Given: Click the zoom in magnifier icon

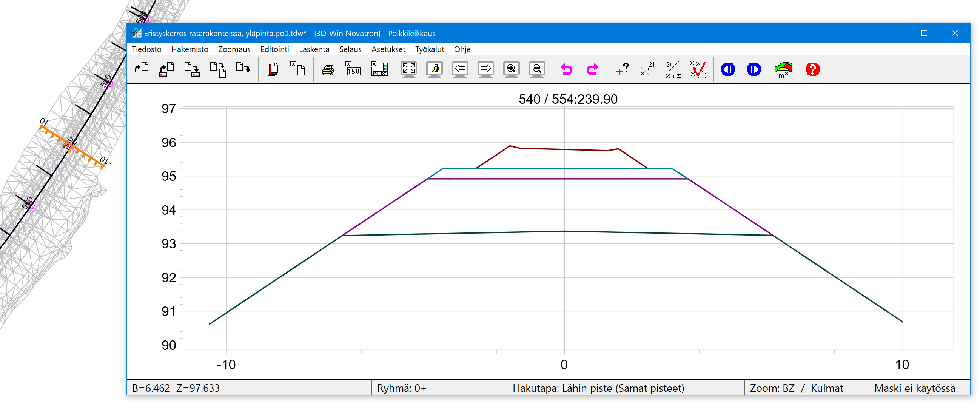Looking at the screenshot, I should [511, 69].
